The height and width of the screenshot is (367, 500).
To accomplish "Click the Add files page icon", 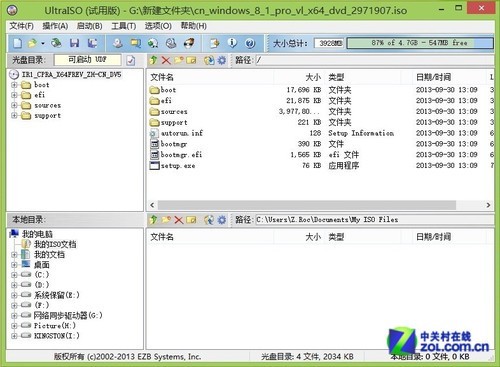I will click(214, 43).
